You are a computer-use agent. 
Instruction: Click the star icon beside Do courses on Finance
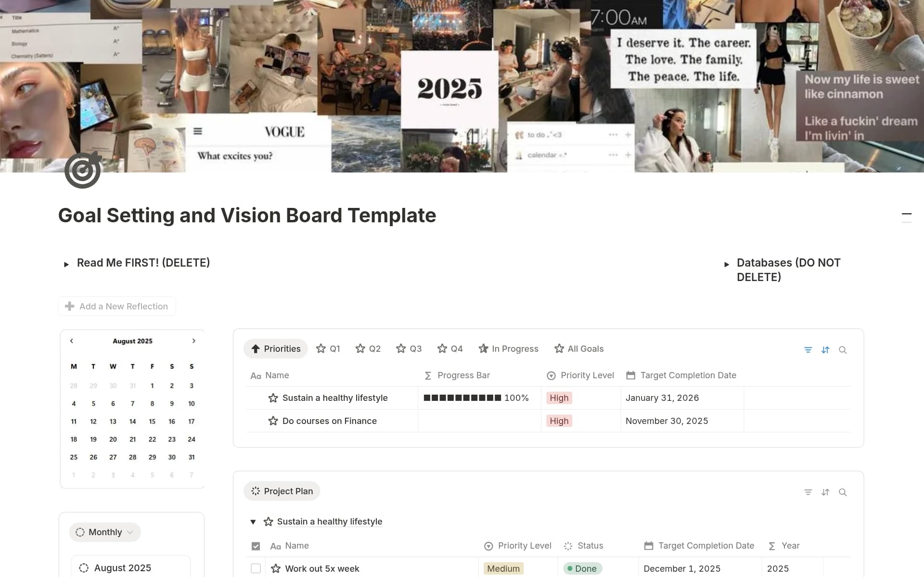click(272, 421)
